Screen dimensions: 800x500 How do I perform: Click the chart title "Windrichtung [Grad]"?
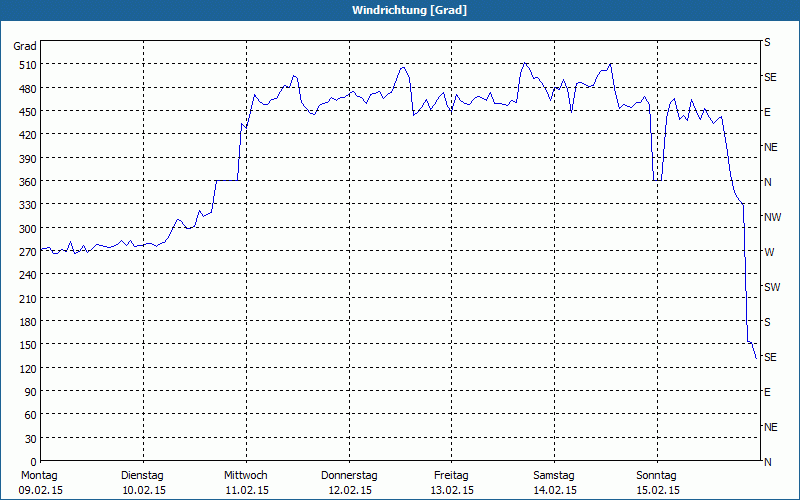tap(409, 10)
